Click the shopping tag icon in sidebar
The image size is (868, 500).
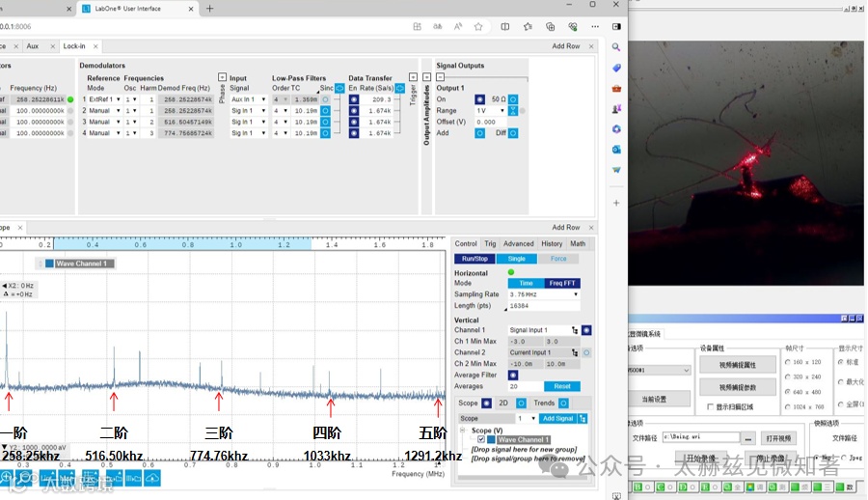tap(616, 68)
